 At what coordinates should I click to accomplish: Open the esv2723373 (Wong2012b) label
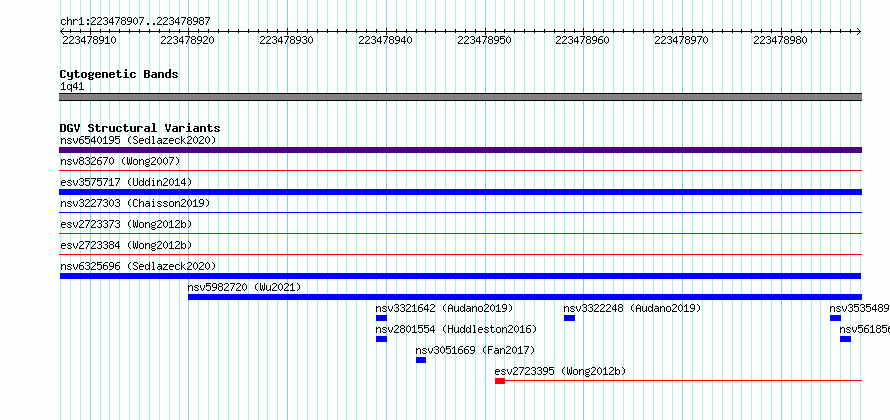pyautogui.click(x=126, y=224)
